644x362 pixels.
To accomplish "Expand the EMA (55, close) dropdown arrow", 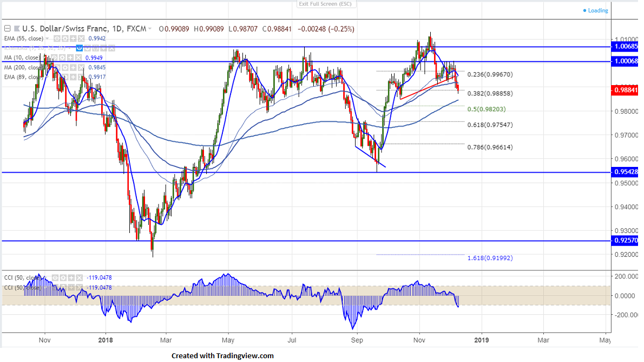I will pos(48,39).
